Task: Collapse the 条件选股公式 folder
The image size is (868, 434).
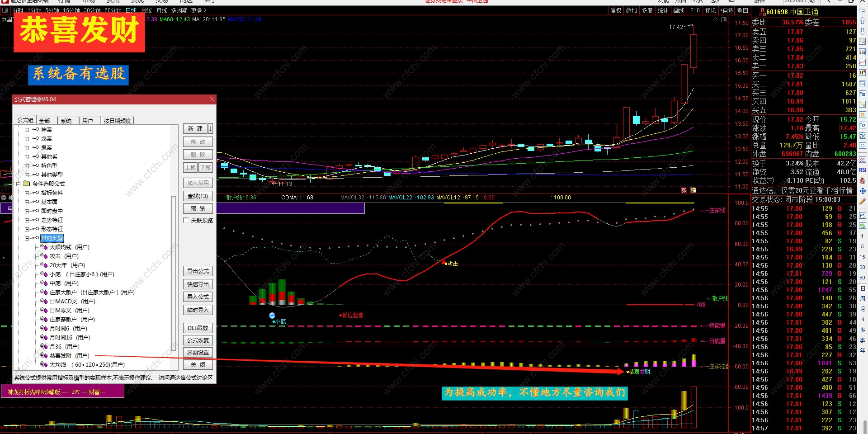Action: tap(19, 184)
